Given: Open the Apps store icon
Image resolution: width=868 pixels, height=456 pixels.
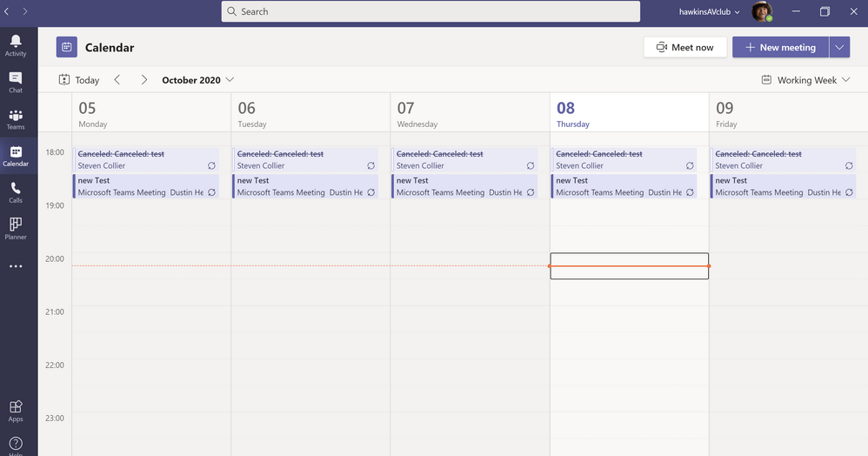Looking at the screenshot, I should [x=16, y=411].
